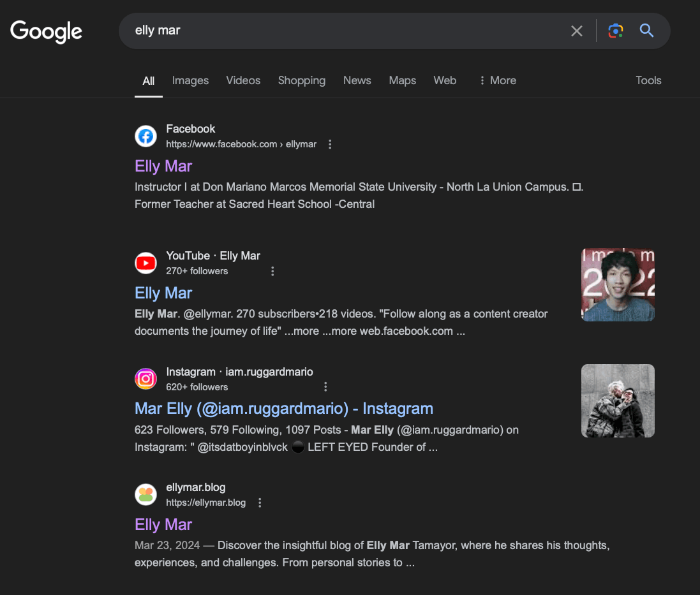This screenshot has width=700, height=595.
Task: Click the ellymar.blog favicon
Action: (146, 495)
